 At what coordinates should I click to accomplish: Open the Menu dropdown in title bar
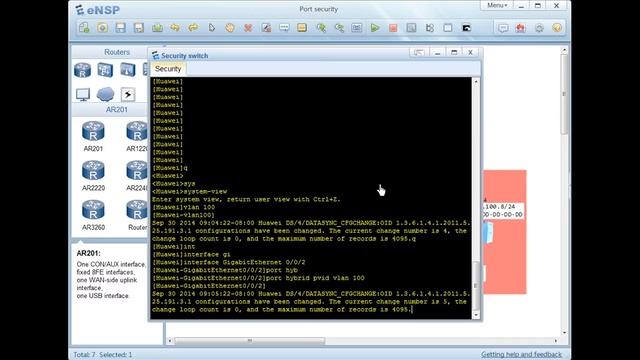pyautogui.click(x=497, y=5)
